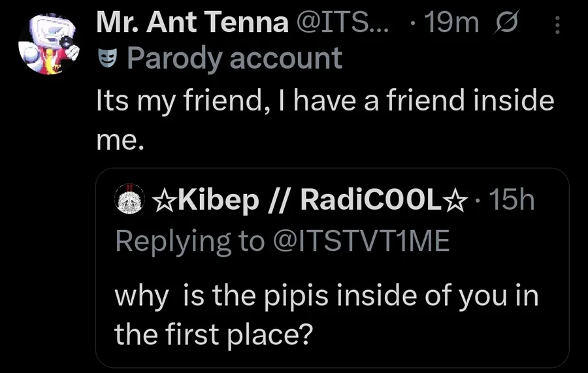Viewport: 588px width, 373px height.
Task: Open the three-dot more options menu
Action: click(x=557, y=25)
